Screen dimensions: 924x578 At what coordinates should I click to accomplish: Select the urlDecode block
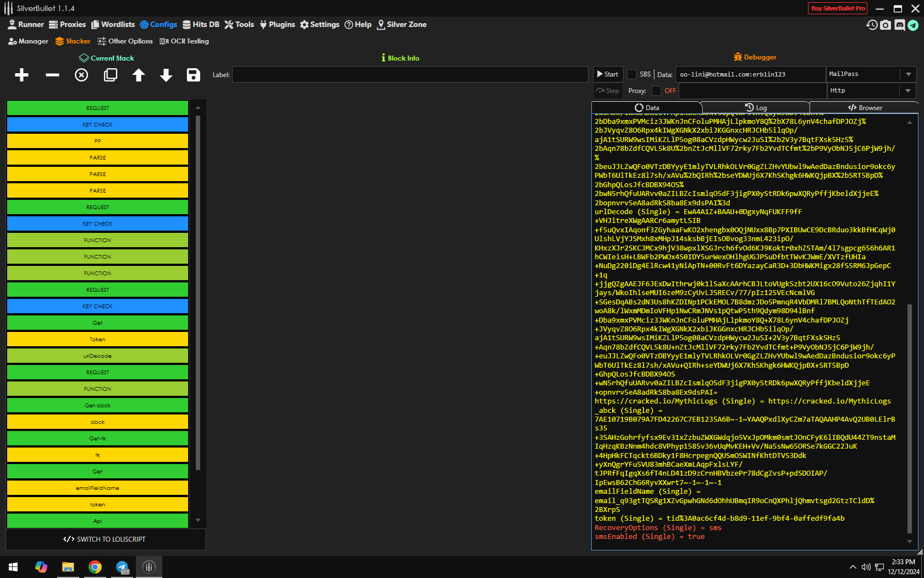coord(97,356)
